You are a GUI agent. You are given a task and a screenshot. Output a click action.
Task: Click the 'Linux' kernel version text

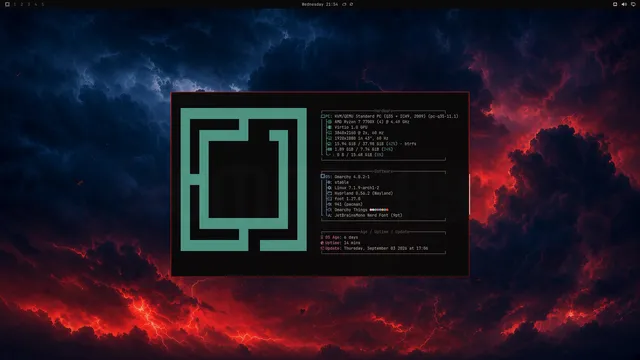click(357, 188)
